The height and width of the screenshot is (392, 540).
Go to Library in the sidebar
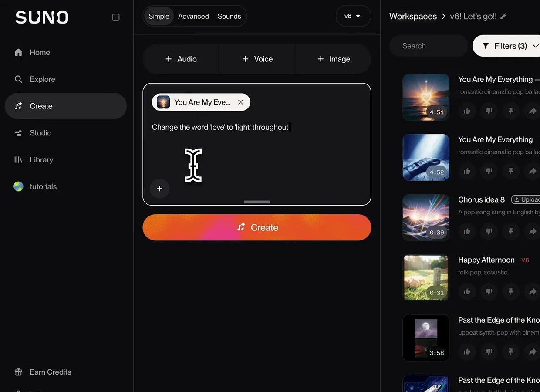pos(66,160)
